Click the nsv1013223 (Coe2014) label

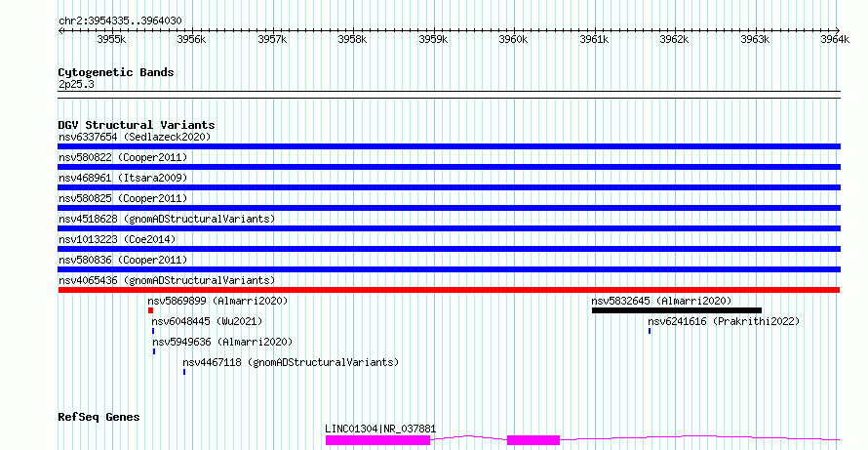tap(117, 239)
